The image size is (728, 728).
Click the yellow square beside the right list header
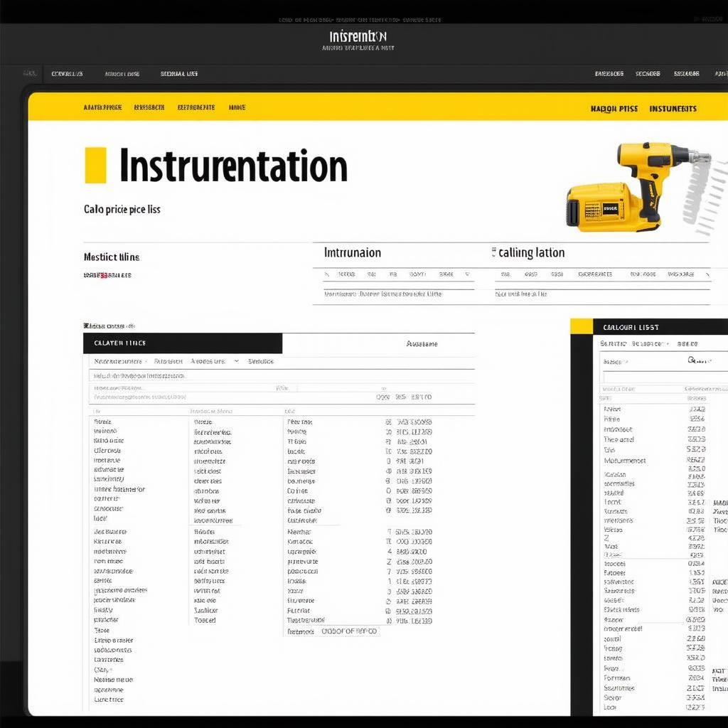coord(581,327)
